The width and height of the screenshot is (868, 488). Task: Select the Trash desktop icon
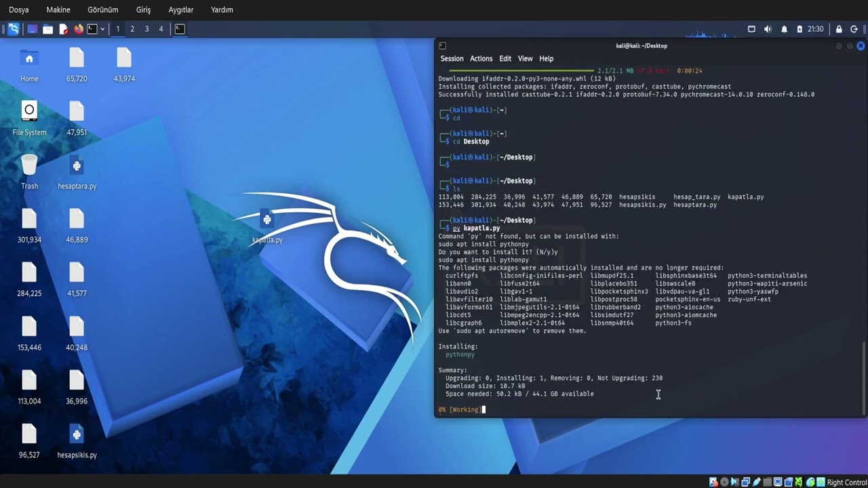(x=29, y=172)
